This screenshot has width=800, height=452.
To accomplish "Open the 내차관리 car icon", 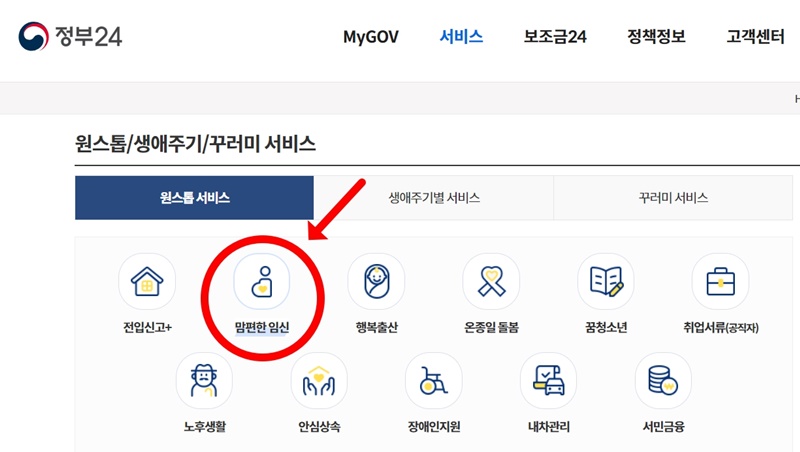I will 548,381.
